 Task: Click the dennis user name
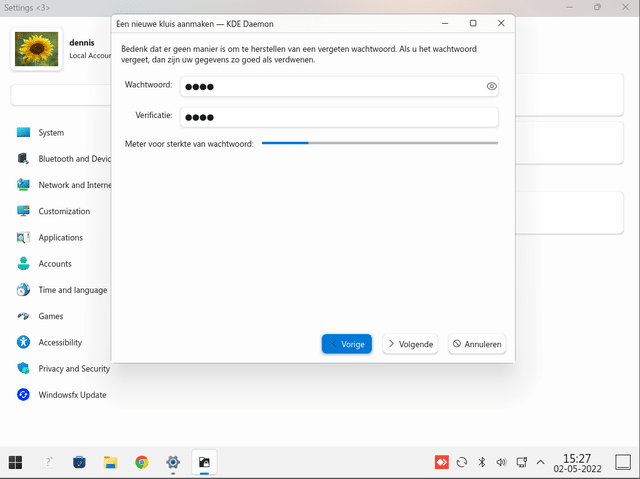pyautogui.click(x=82, y=42)
